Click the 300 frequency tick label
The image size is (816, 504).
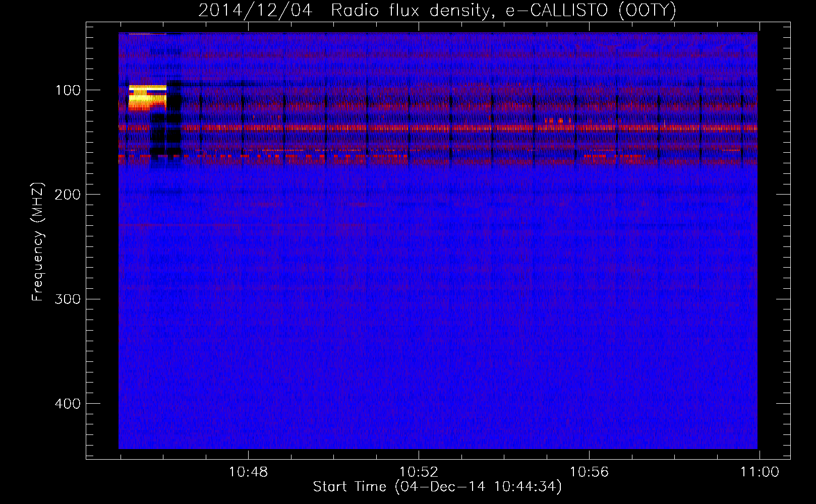click(x=68, y=299)
